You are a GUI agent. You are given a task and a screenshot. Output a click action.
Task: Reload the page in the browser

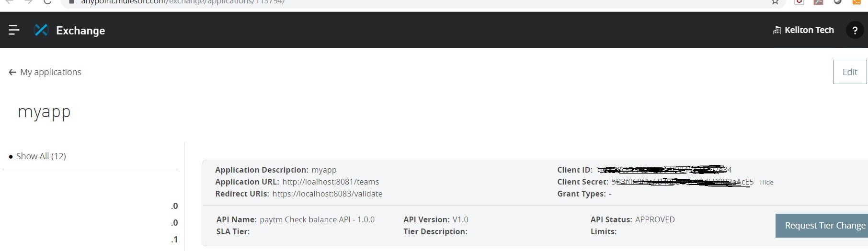click(47, 2)
